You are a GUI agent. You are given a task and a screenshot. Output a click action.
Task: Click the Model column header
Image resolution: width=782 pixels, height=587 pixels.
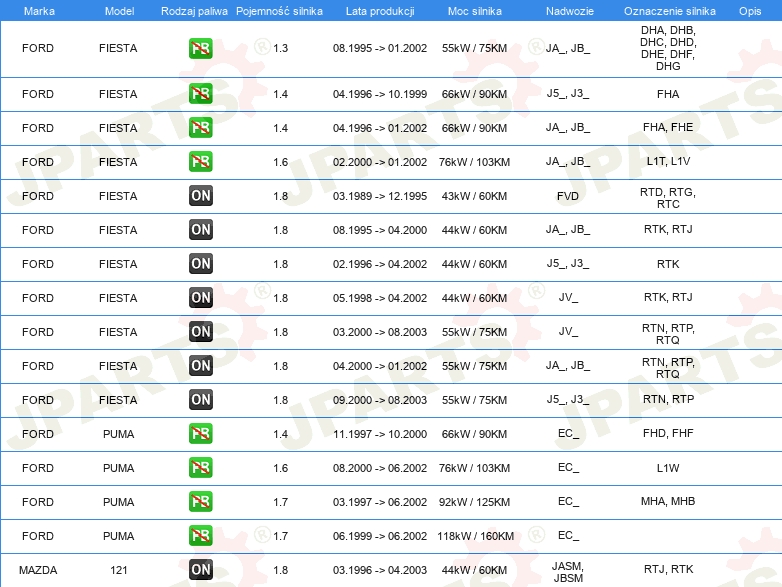pos(119,11)
